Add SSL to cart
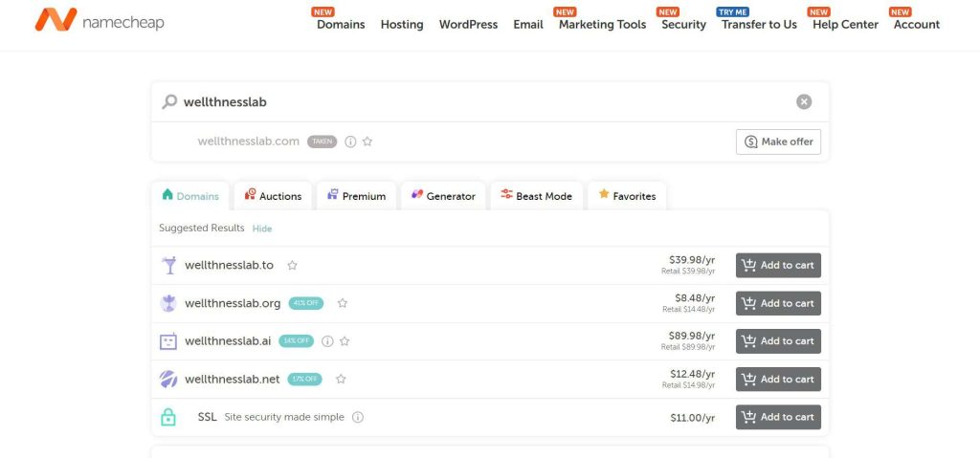This screenshot has height=458, width=980. [x=778, y=417]
